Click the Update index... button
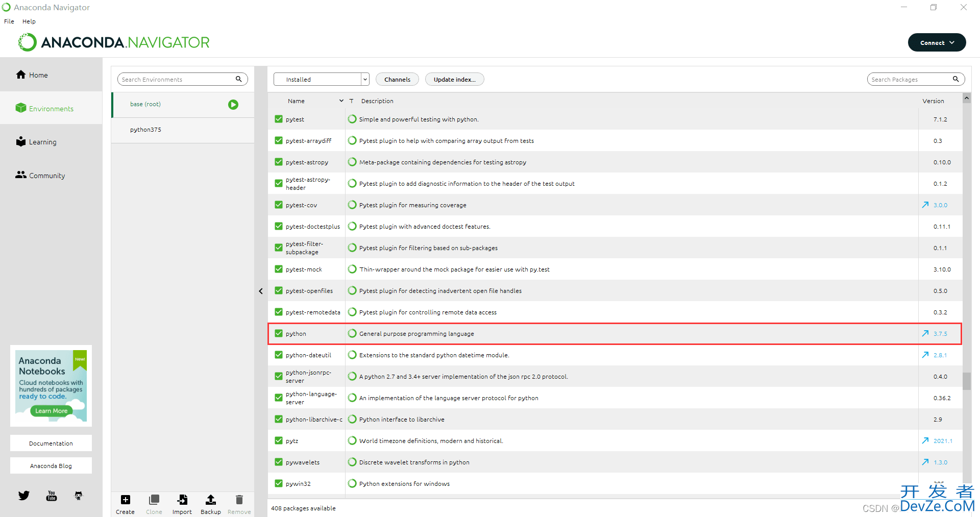 pyautogui.click(x=454, y=79)
